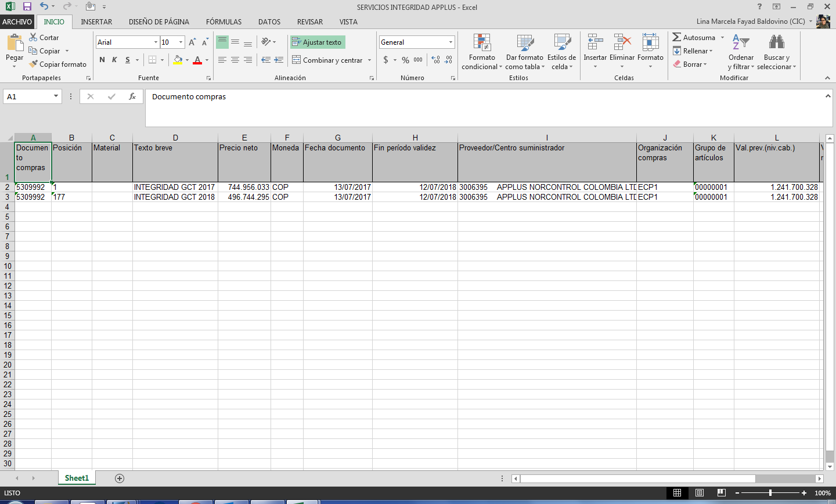Save the workbook with the floppy icon
The height and width of the screenshot is (504, 836).
tap(27, 6)
